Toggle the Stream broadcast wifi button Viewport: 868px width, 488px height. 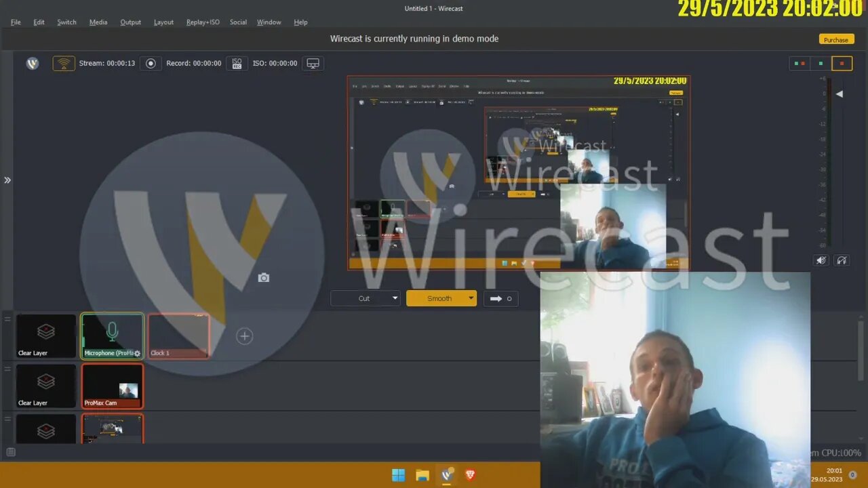pos(64,63)
